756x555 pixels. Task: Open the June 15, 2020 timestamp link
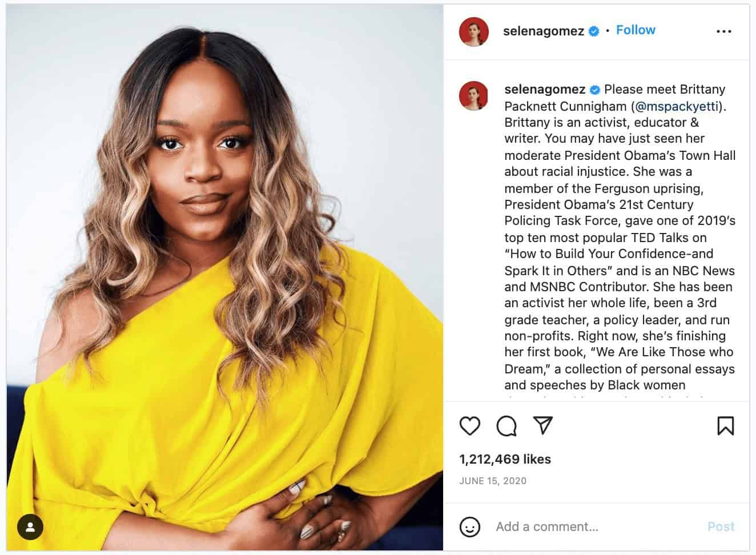[493, 481]
